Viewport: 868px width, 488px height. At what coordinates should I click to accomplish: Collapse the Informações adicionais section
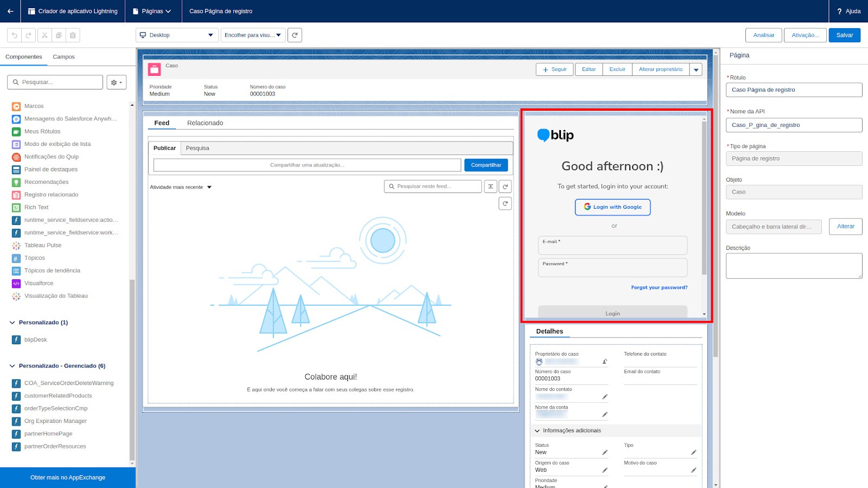[x=538, y=431]
